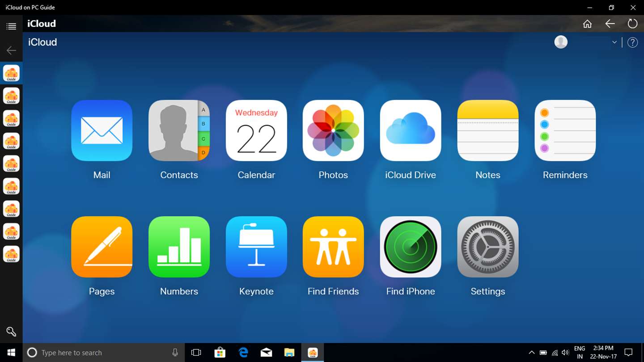Screen dimensions: 644x362
Task: Click the iCloud Guide taskbar app
Action: (x=313, y=353)
